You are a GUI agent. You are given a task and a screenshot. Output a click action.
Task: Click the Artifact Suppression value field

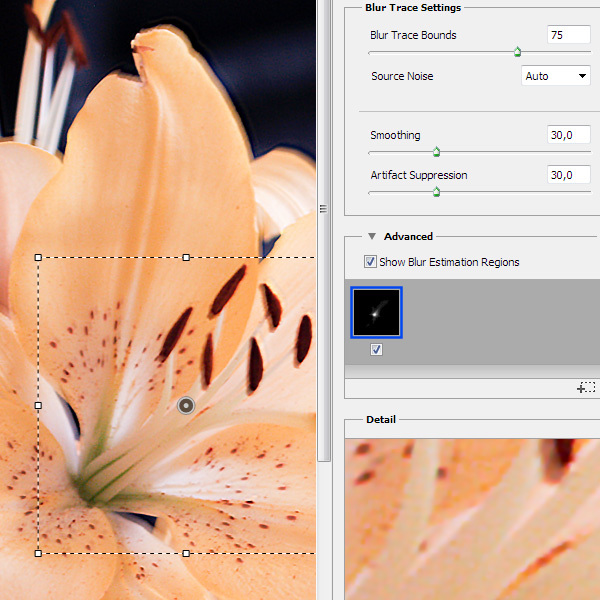coord(568,175)
